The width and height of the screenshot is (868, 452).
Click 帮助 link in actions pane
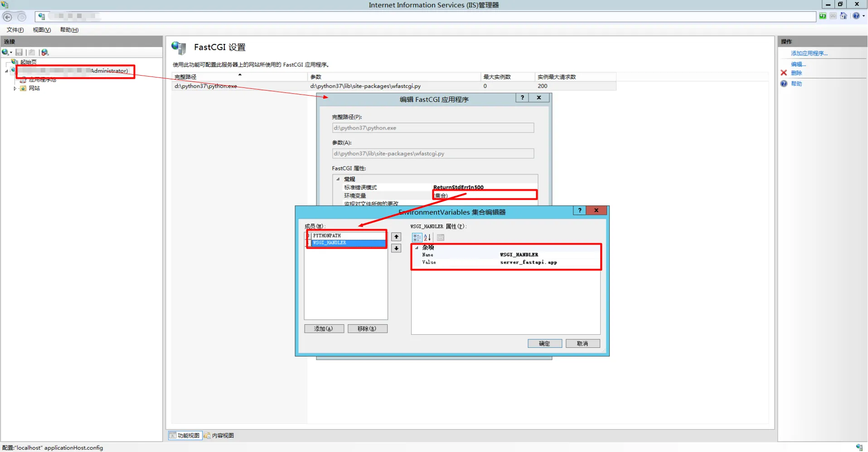click(x=796, y=84)
